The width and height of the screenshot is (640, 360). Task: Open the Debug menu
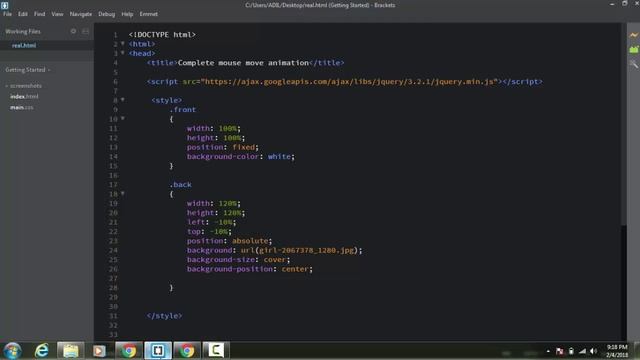pos(107,14)
